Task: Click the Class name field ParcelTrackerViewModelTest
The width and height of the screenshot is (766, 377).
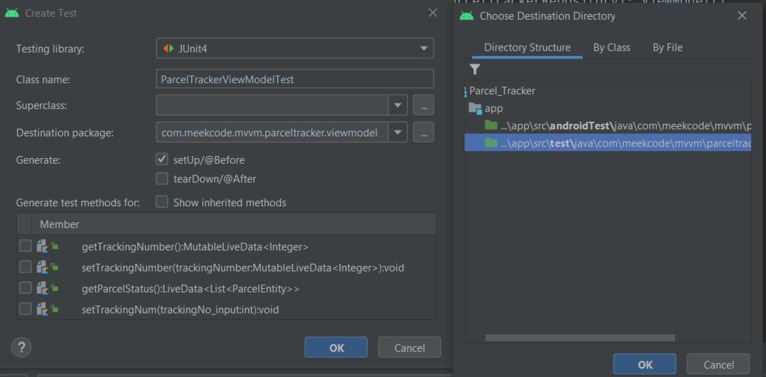Action: click(295, 79)
